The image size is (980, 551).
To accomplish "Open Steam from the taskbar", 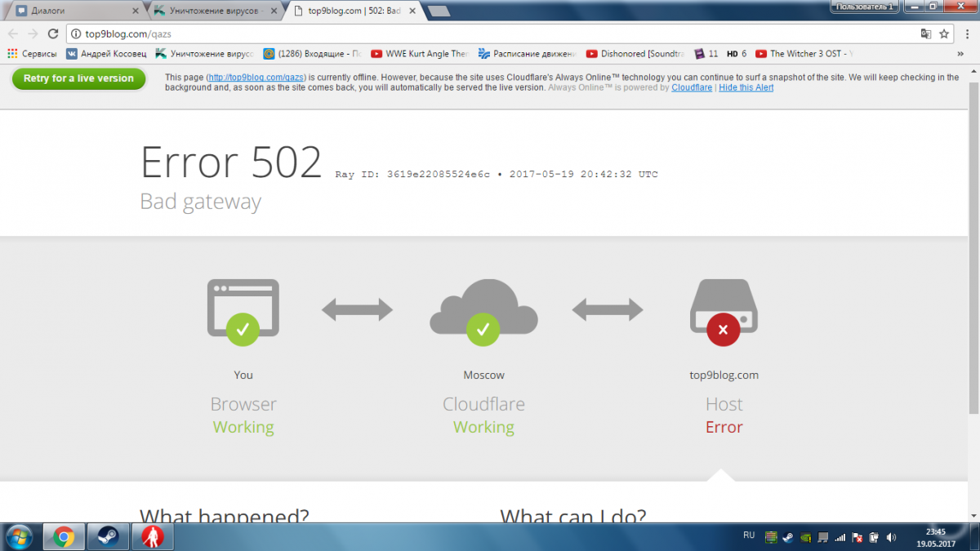I will pos(107,537).
